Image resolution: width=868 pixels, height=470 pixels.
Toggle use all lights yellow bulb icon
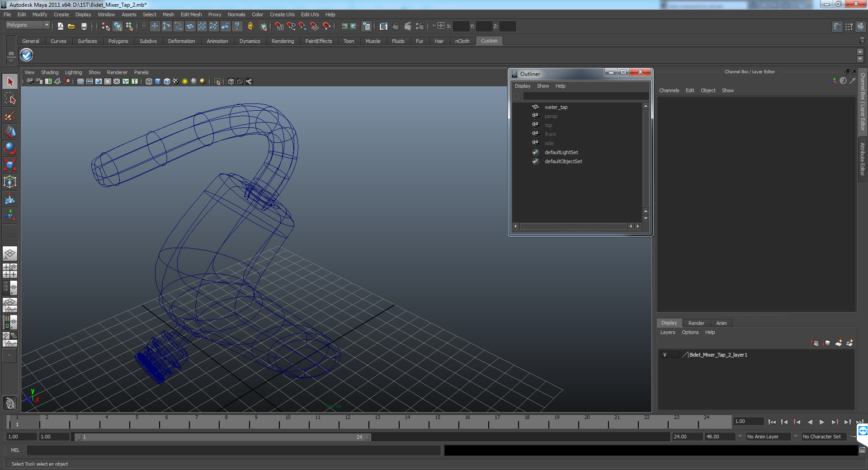coord(185,81)
